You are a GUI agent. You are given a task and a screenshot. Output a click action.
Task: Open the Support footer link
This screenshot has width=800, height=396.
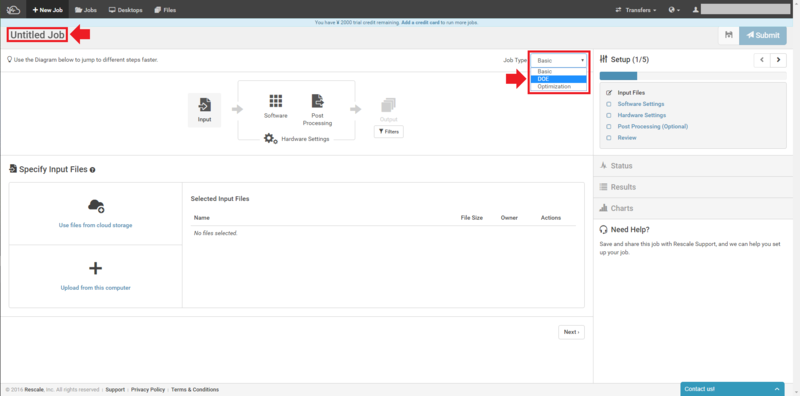click(x=115, y=389)
